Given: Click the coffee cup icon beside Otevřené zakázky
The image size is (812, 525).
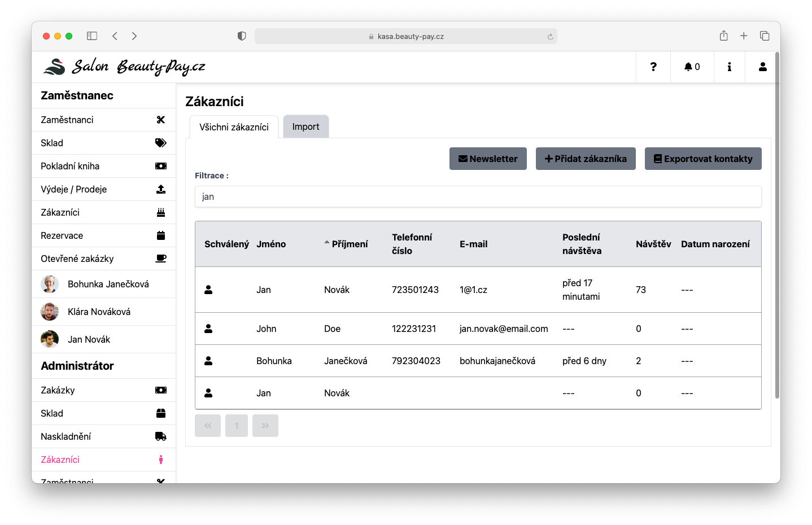Looking at the screenshot, I should coord(161,259).
